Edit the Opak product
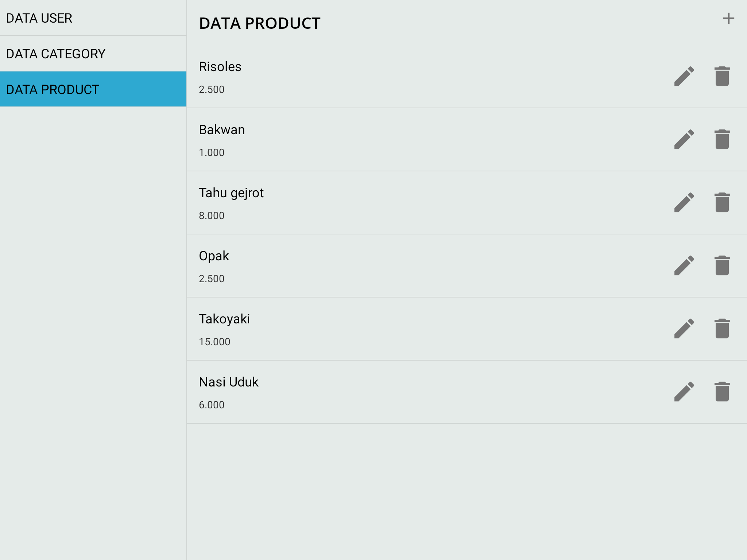The width and height of the screenshot is (747, 560). [684, 265]
